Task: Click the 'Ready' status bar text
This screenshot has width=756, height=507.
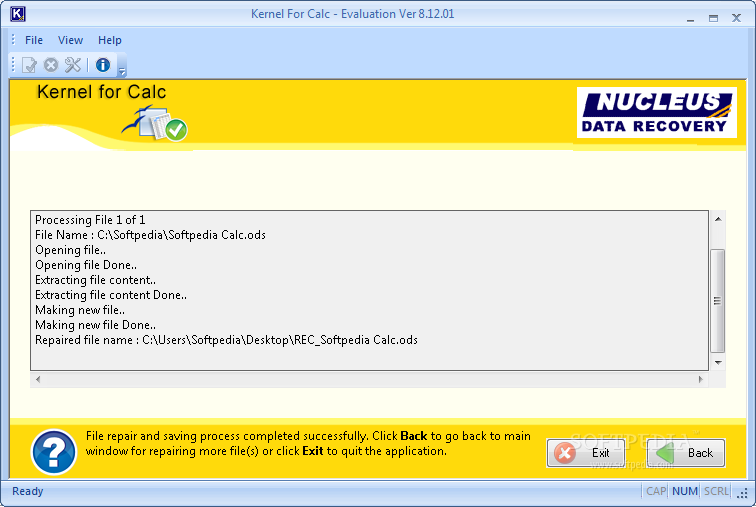Action: 27,491
